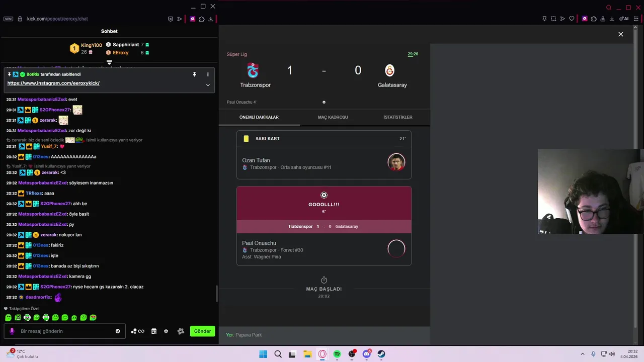Close the match details panel with X
This screenshot has width=644, height=362.
coord(621,34)
